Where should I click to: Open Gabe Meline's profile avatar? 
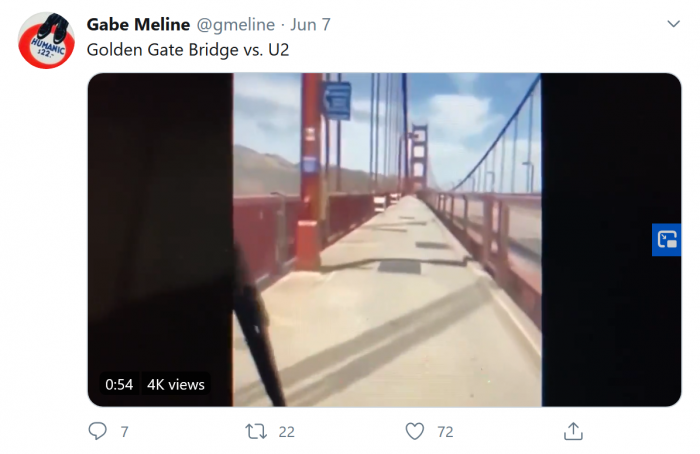pos(47,40)
